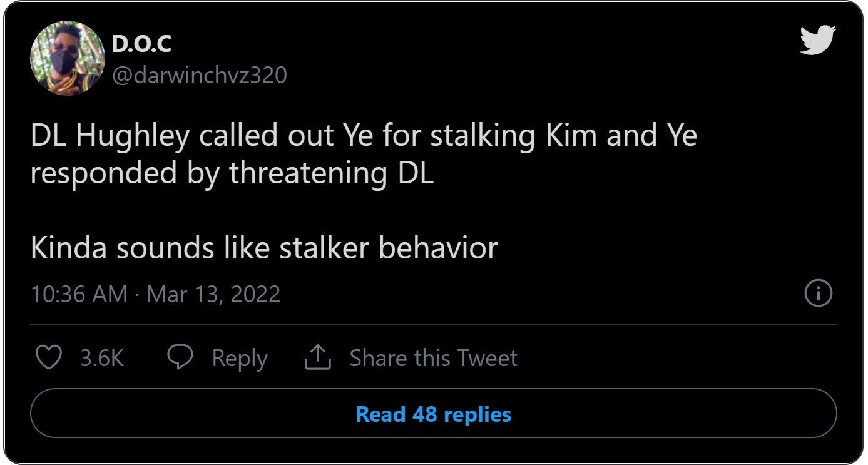Like the tweet with the heart icon
Screen dimensions: 868x465
48,358
